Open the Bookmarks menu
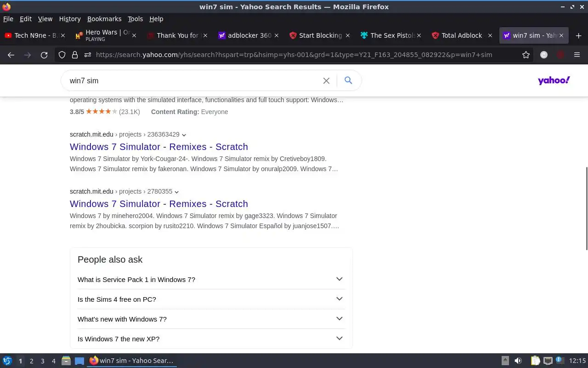This screenshot has height=368, width=588. tap(104, 19)
